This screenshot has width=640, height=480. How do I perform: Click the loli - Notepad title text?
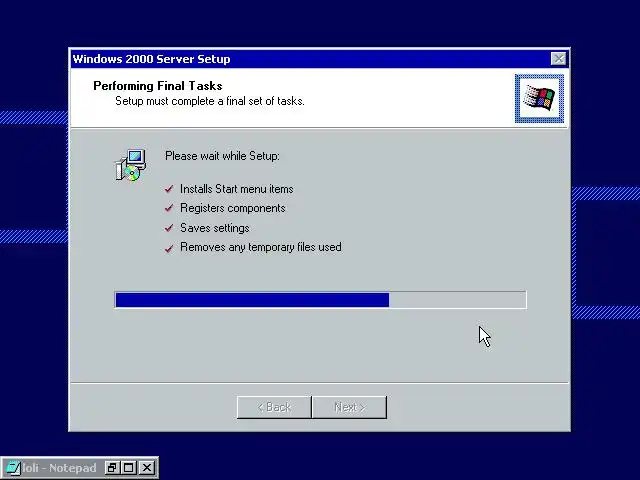point(59,468)
